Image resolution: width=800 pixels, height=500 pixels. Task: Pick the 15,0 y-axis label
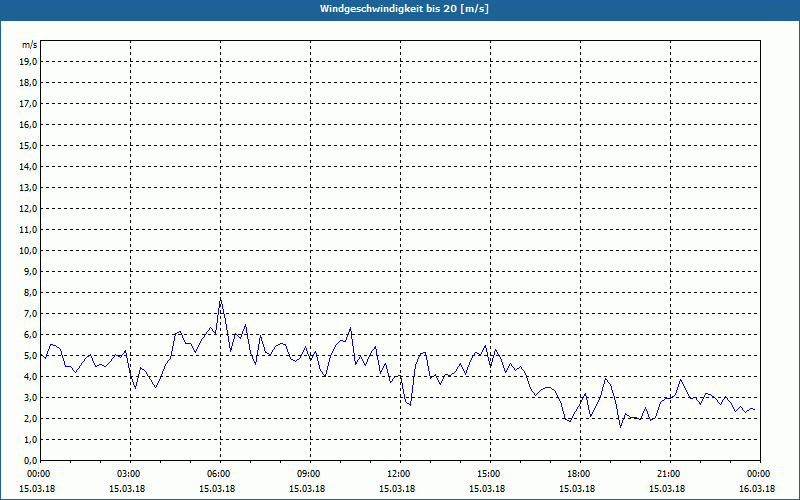click(x=29, y=145)
